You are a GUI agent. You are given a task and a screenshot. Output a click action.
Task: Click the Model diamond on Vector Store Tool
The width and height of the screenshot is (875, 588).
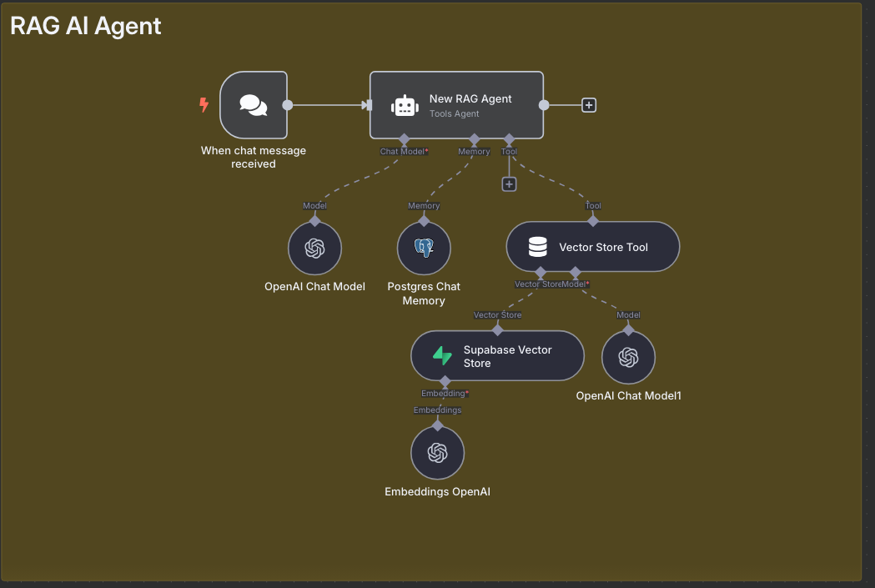click(x=576, y=272)
